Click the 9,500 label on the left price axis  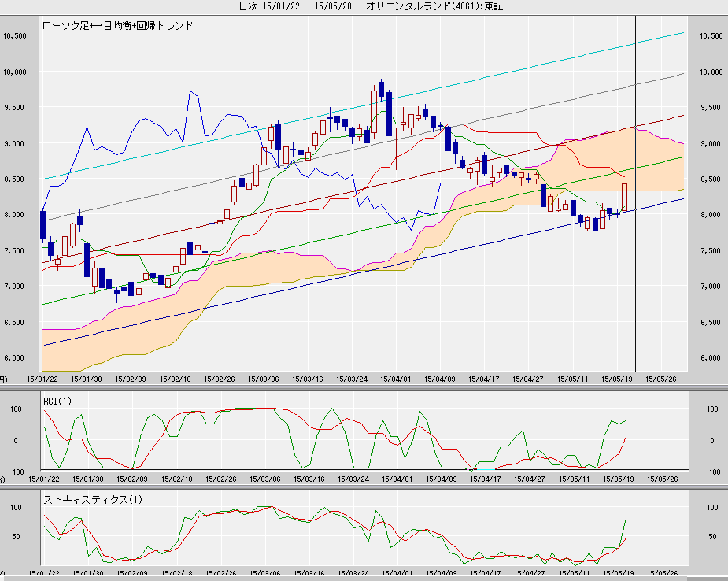14,108
